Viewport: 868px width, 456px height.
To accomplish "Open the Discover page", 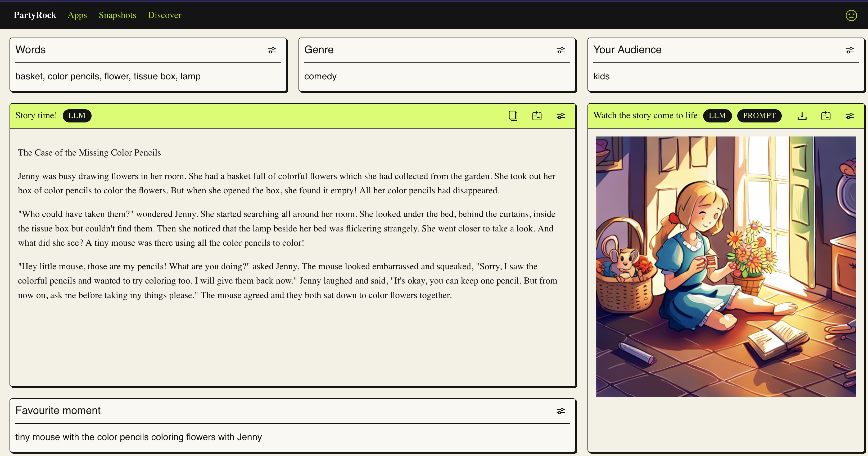I will 164,15.
